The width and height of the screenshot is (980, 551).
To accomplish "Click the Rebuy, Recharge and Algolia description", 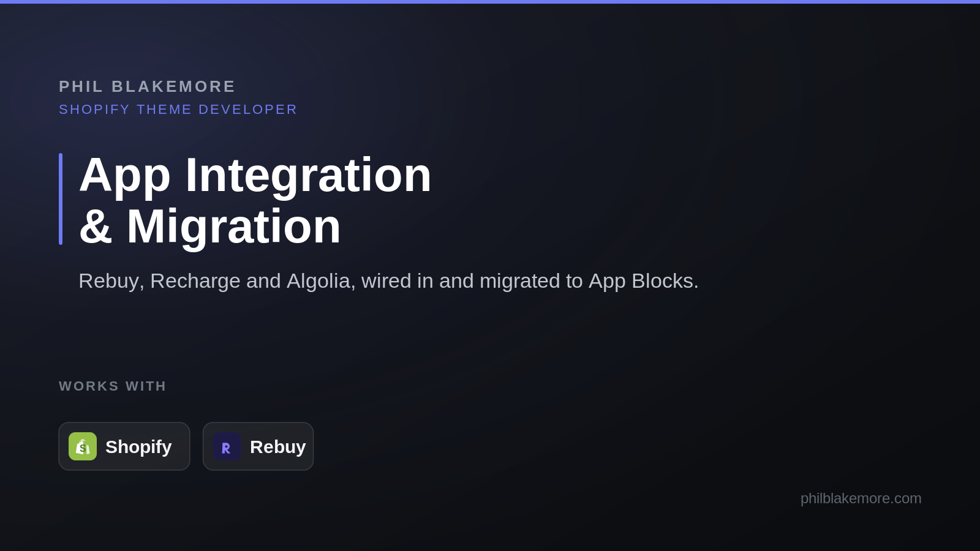I will pos(389,281).
